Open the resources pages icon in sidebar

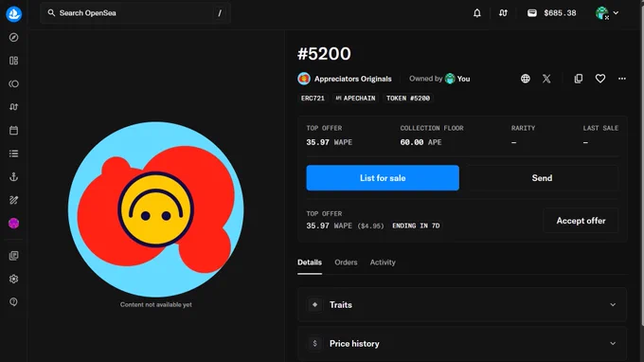click(x=13, y=256)
